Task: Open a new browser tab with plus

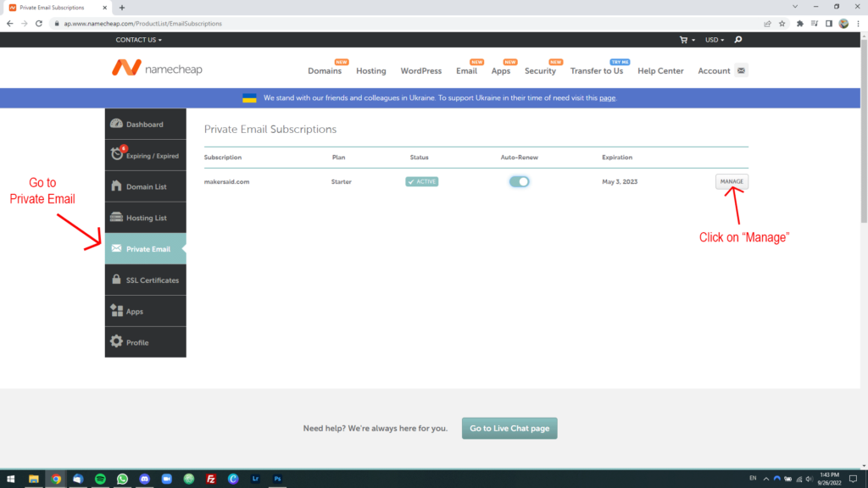Action: click(122, 8)
